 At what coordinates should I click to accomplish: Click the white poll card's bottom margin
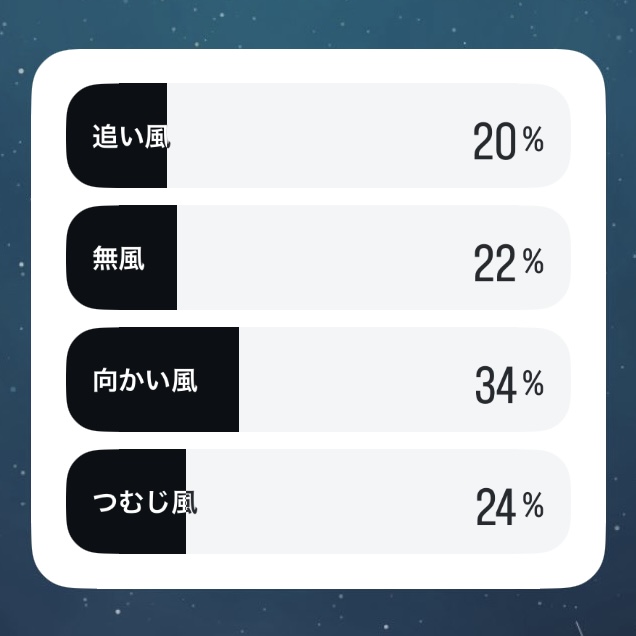pyautogui.click(x=318, y=572)
